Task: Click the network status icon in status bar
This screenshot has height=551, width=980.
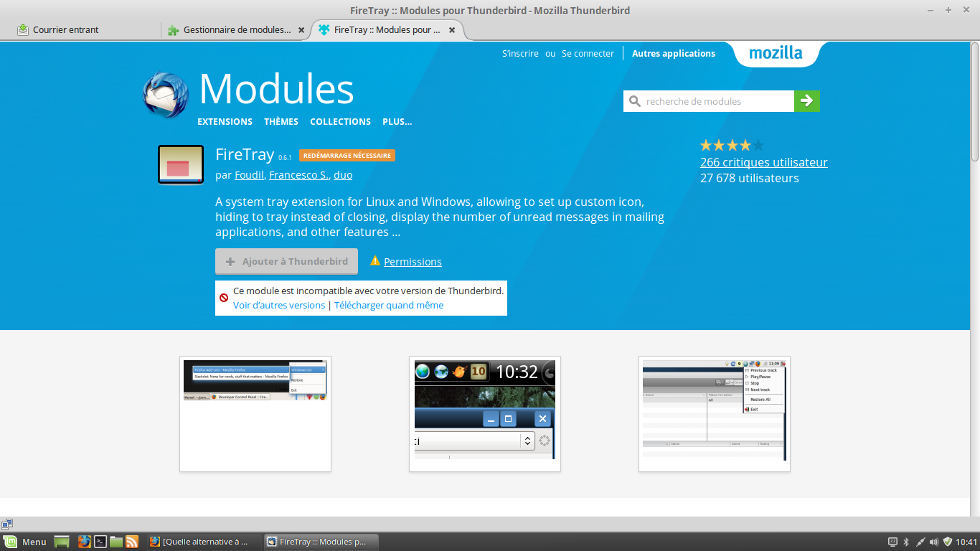Action: coord(7,524)
